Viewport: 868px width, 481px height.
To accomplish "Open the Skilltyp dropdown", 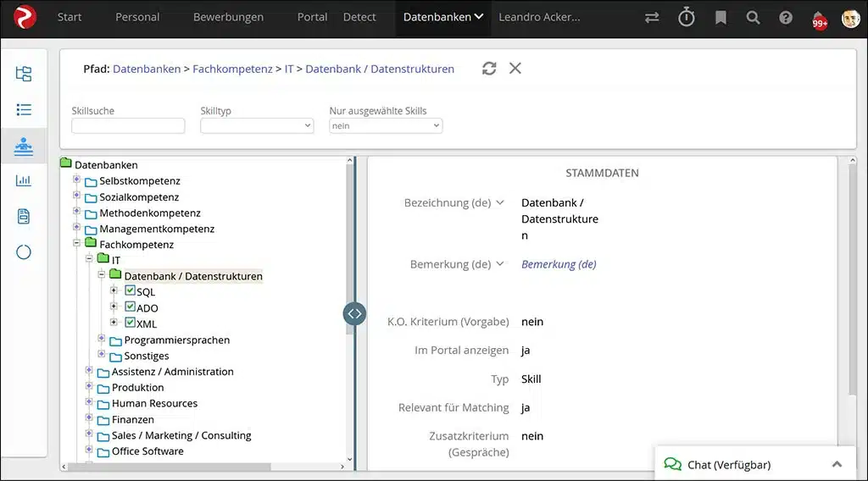I will [257, 125].
